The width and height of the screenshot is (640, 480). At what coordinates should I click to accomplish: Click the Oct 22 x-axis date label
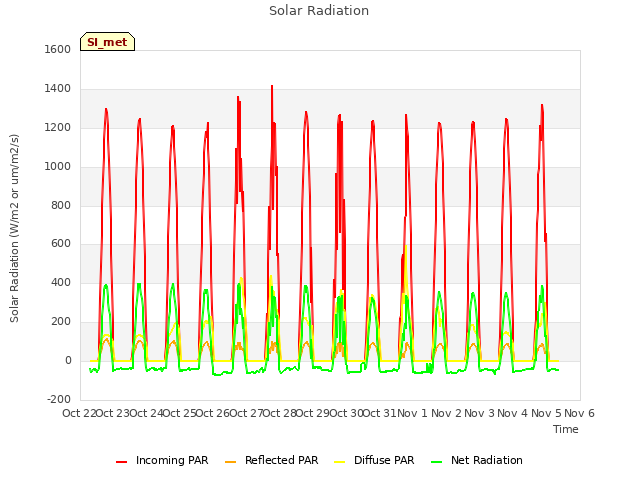[x=79, y=413]
